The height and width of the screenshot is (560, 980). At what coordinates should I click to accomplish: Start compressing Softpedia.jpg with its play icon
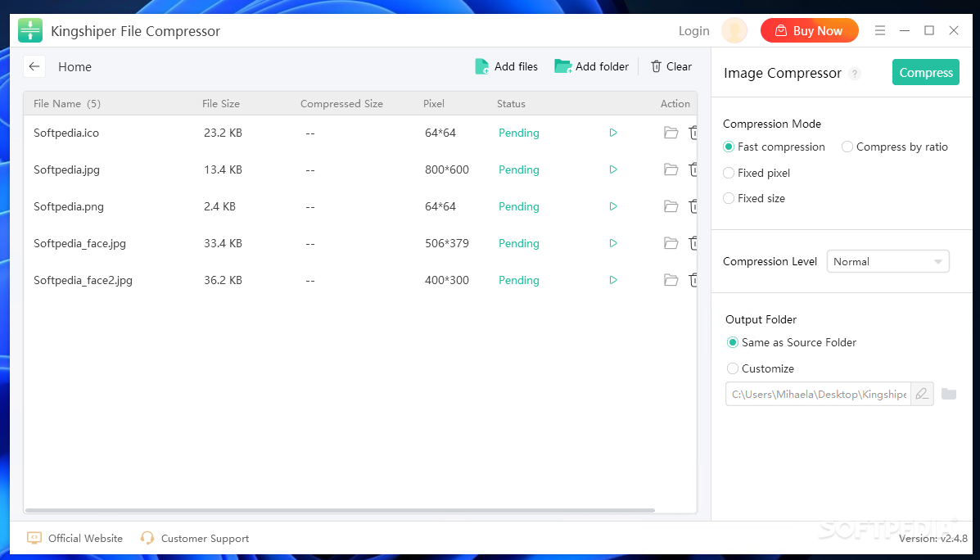pyautogui.click(x=613, y=169)
